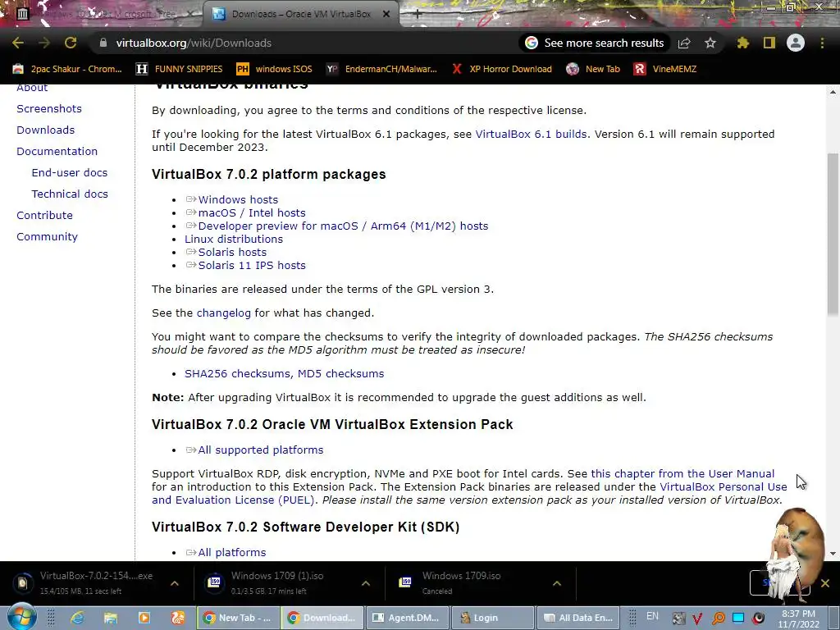Image resolution: width=840 pixels, height=630 pixels.
Task: Launch Internet Explorer from the taskbar
Action: pos(77,618)
